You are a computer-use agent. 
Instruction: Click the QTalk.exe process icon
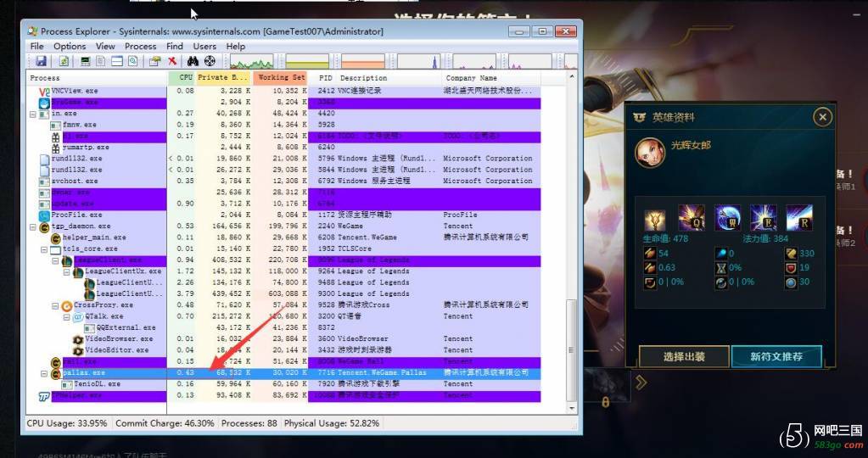click(x=78, y=316)
